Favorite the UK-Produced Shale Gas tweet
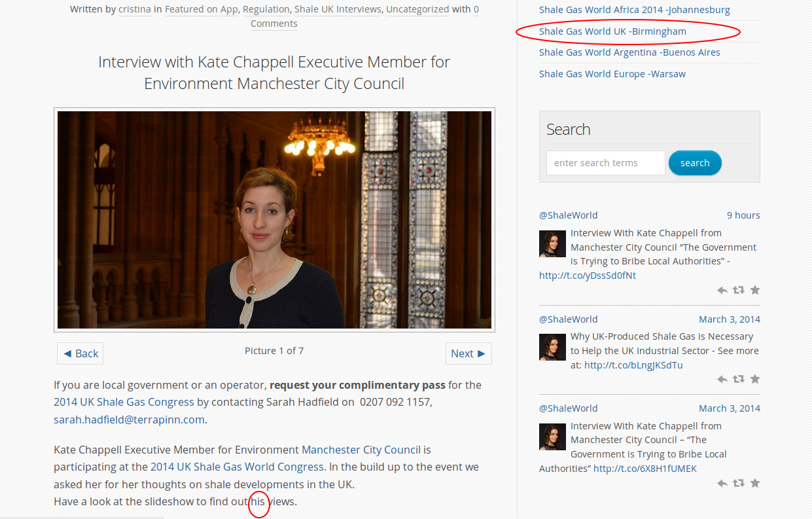 pyautogui.click(x=754, y=379)
